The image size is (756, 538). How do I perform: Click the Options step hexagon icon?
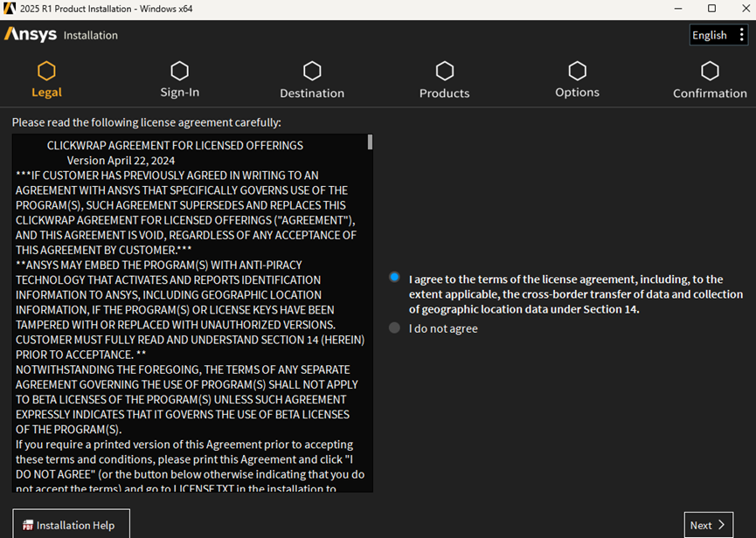click(577, 72)
